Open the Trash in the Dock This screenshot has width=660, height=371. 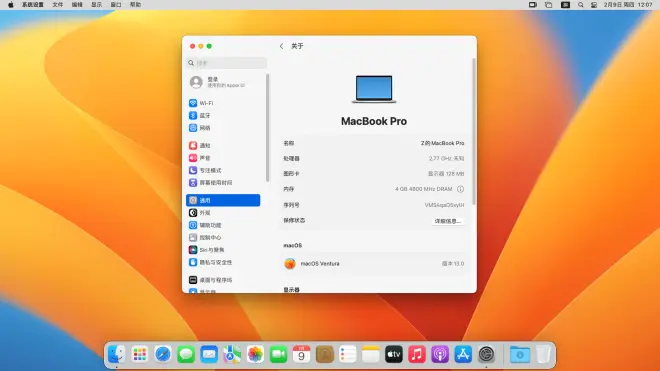[x=543, y=355]
